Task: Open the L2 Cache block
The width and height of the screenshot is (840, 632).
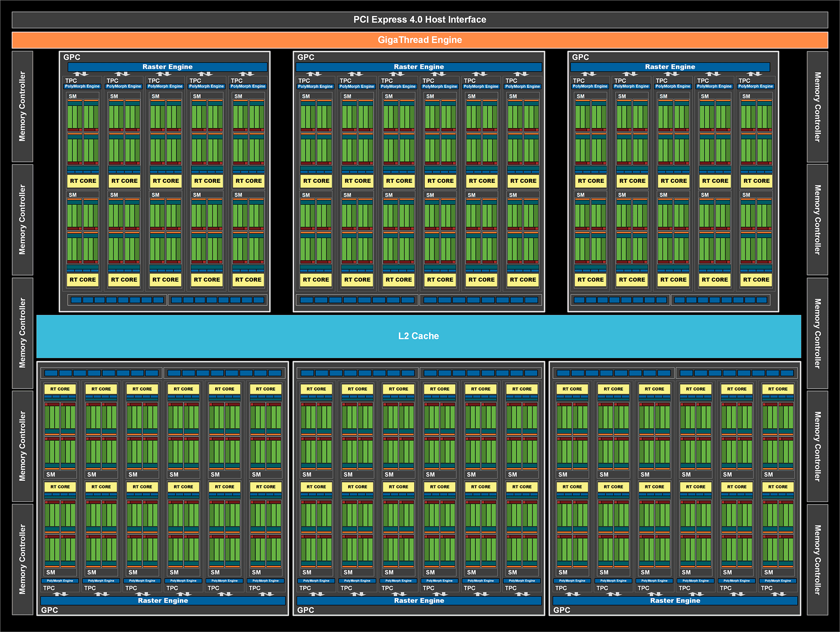Action: (419, 336)
